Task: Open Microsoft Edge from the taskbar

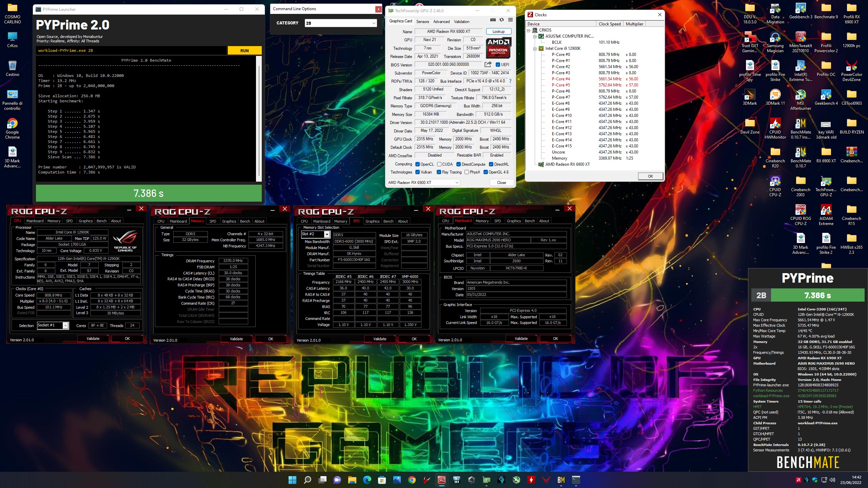Action: 367,480
